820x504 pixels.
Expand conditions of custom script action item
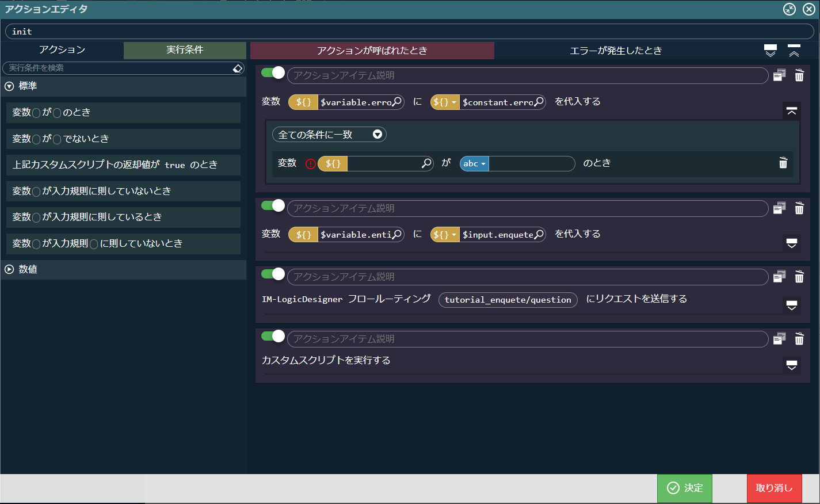pyautogui.click(x=792, y=365)
